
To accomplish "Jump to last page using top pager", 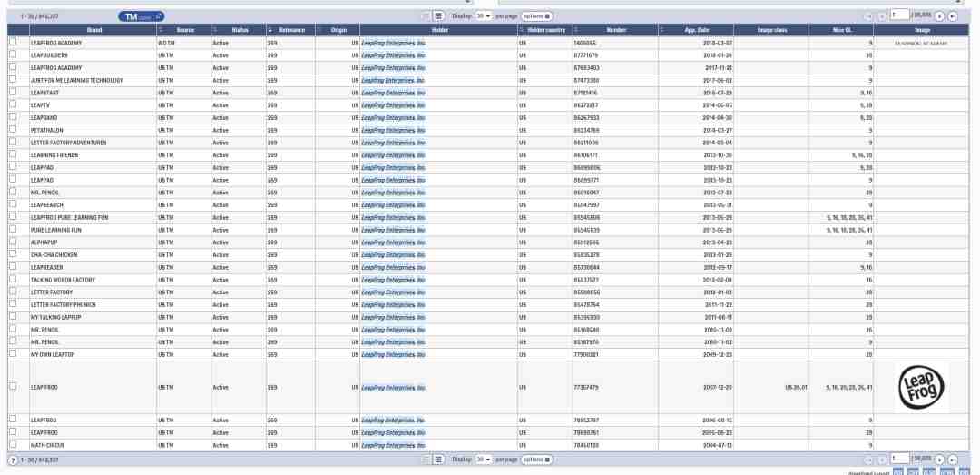I will (x=953, y=16).
